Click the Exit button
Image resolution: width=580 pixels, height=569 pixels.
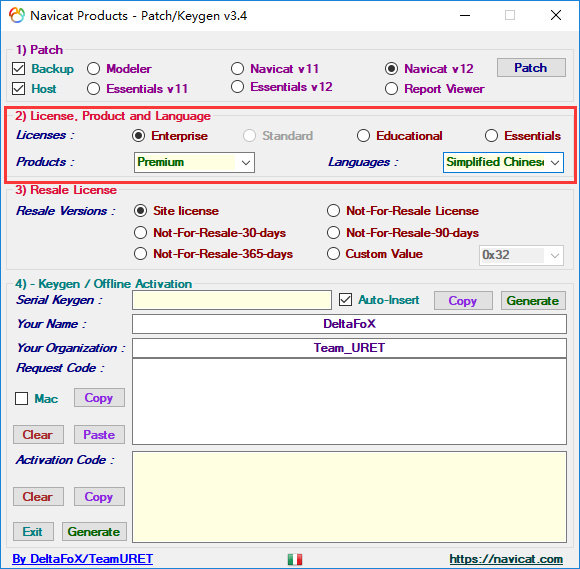point(33,532)
